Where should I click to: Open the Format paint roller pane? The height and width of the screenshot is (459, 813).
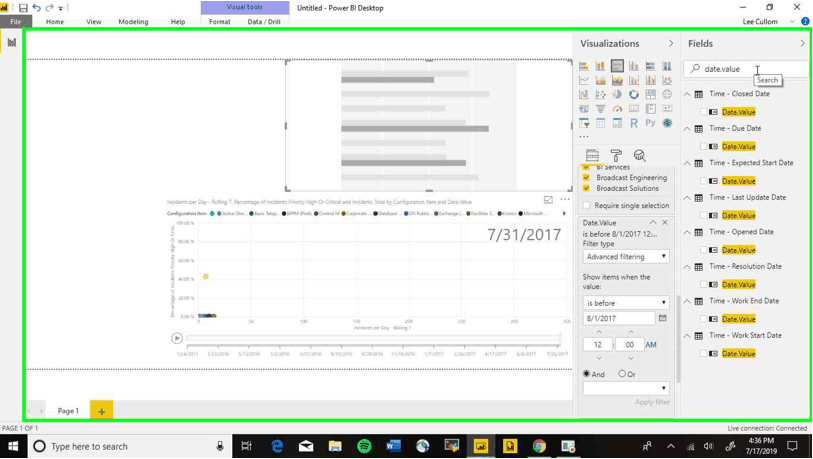pyautogui.click(x=616, y=155)
